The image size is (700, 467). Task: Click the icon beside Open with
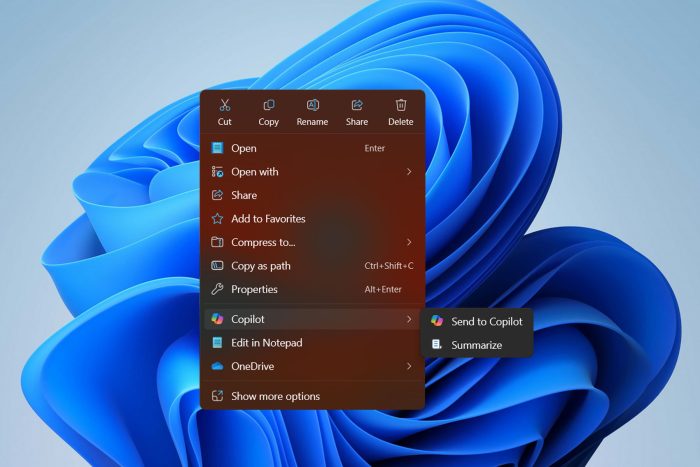coord(217,171)
